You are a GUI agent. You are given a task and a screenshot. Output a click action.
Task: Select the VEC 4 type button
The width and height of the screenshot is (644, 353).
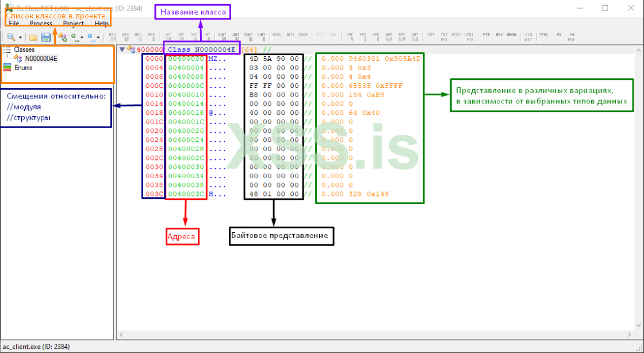pyautogui.click(x=350, y=37)
